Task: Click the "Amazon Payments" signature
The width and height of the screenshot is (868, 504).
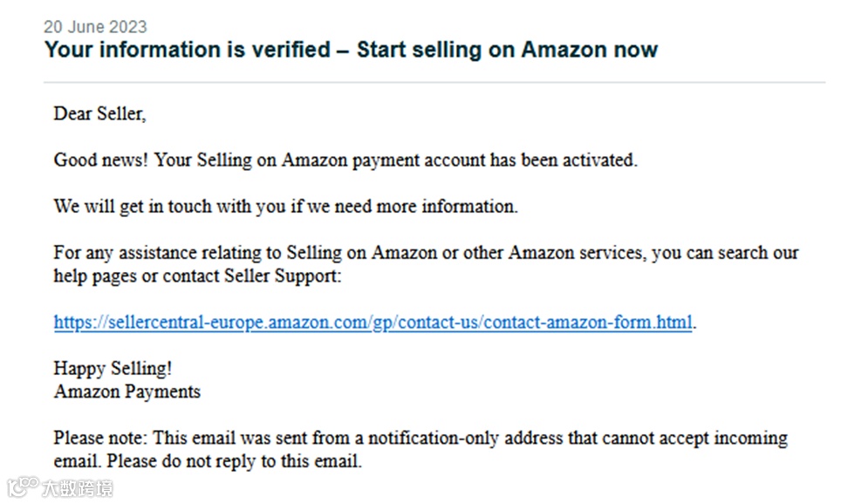Action: (127, 392)
